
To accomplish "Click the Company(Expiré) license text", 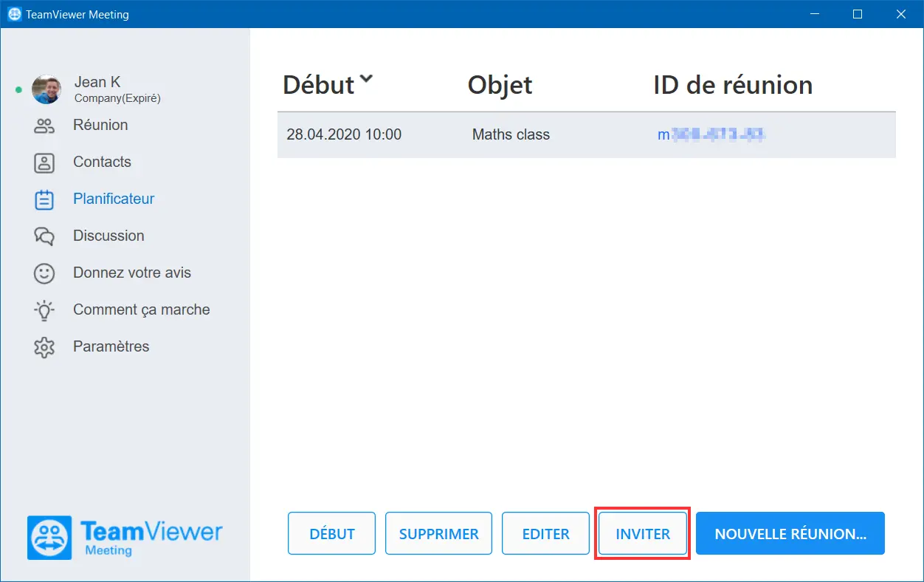I will click(x=117, y=97).
